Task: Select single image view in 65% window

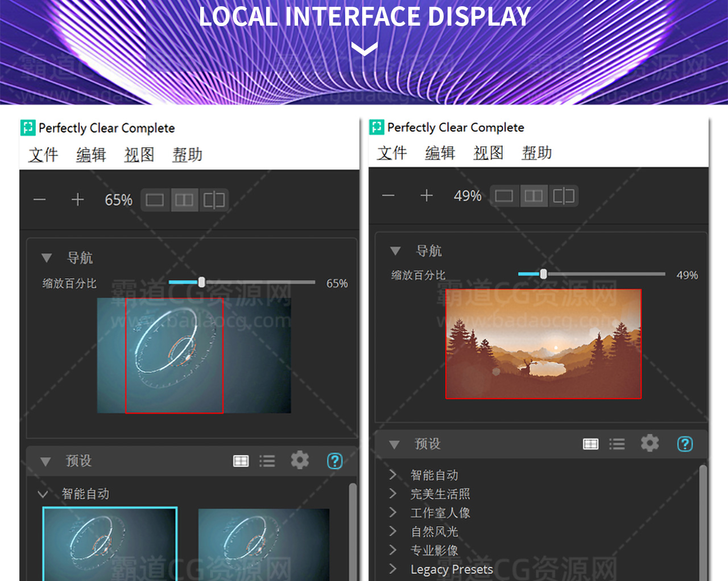Action: tap(155, 200)
